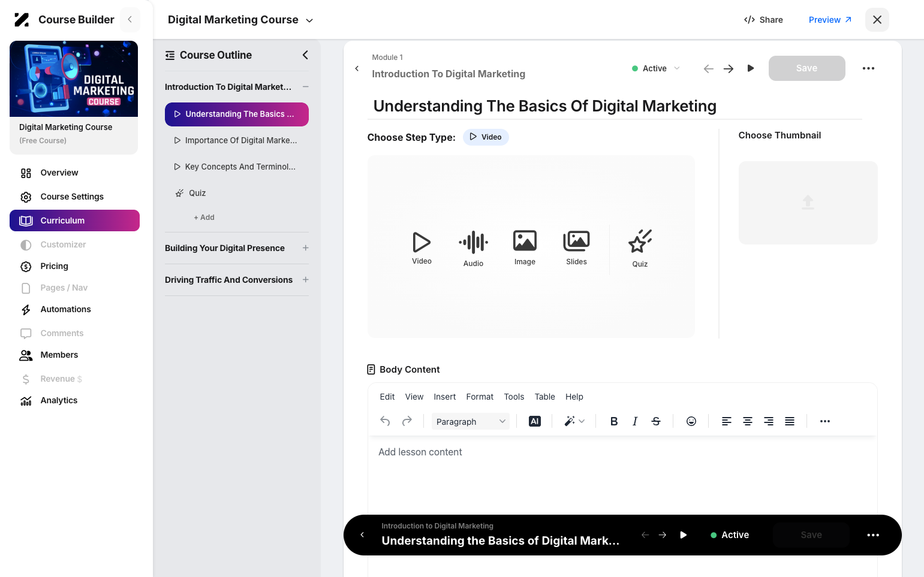Toggle bold formatting in editor
The width and height of the screenshot is (924, 577).
[614, 421]
